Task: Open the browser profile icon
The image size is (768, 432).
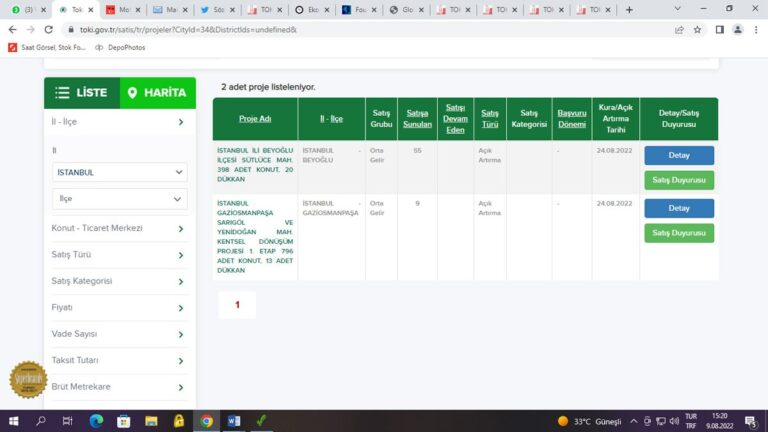Action: click(738, 29)
